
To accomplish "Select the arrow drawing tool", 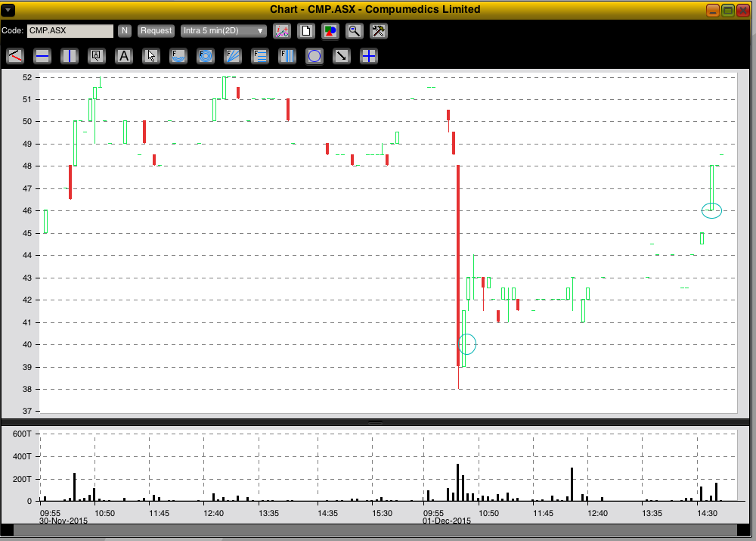I will pyautogui.click(x=342, y=56).
